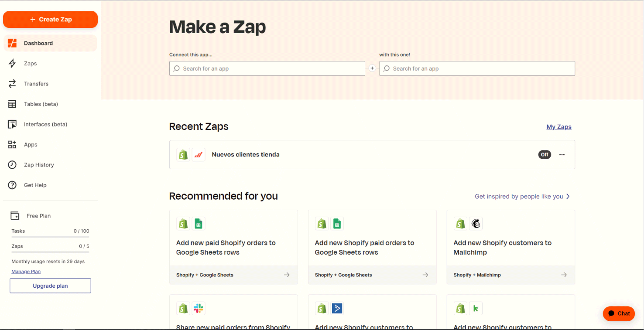644x330 pixels.
Task: Click the Upgrade plan button
Action: tap(50, 286)
